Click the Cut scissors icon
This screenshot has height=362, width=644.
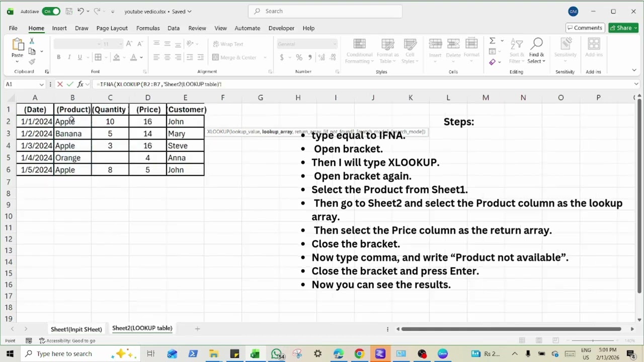(32, 41)
